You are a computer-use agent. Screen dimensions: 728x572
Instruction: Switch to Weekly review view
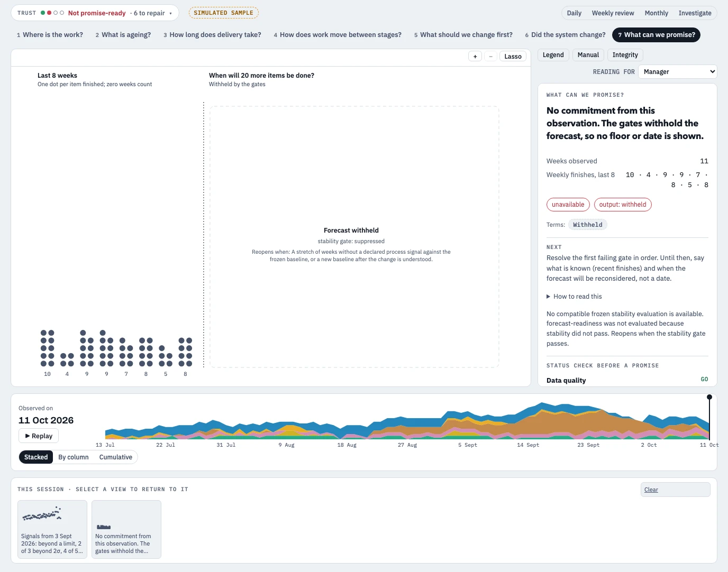click(x=613, y=13)
